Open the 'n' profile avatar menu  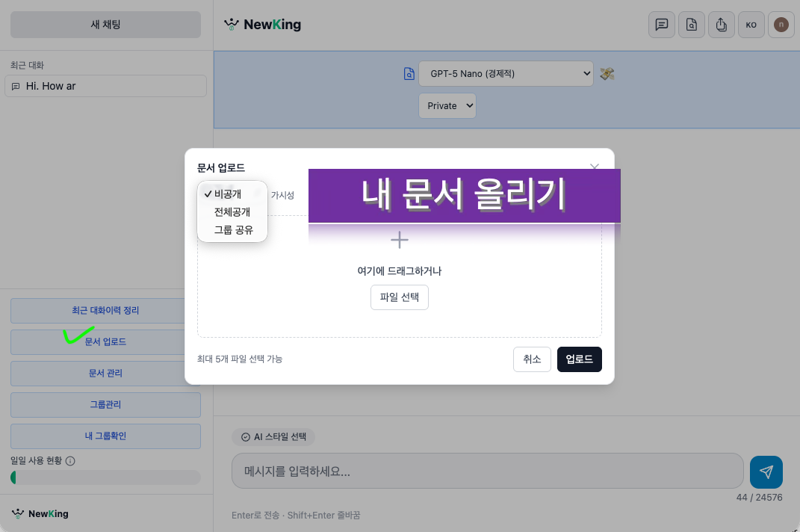(781, 25)
